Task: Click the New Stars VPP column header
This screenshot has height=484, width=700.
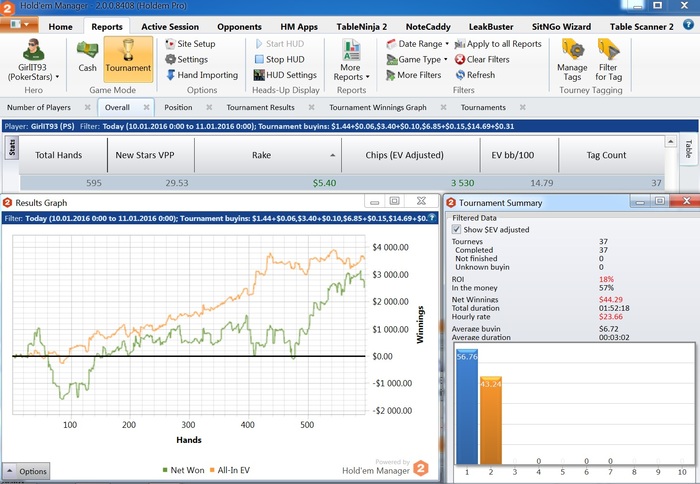Action: pyautogui.click(x=151, y=155)
